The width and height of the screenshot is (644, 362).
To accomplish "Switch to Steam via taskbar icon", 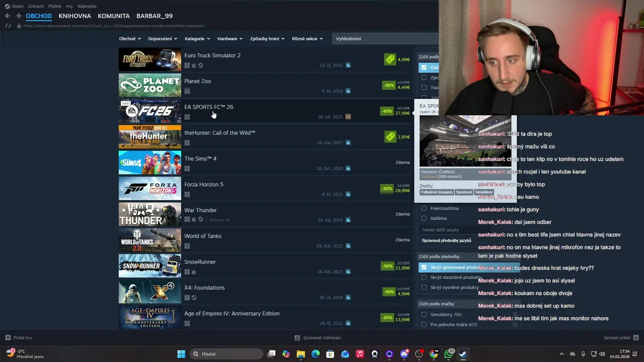I will pyautogui.click(x=463, y=354).
